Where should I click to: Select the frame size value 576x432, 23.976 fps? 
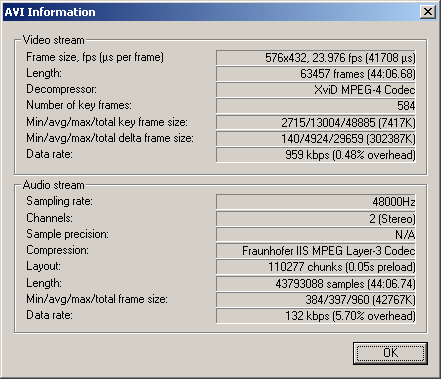click(x=316, y=58)
